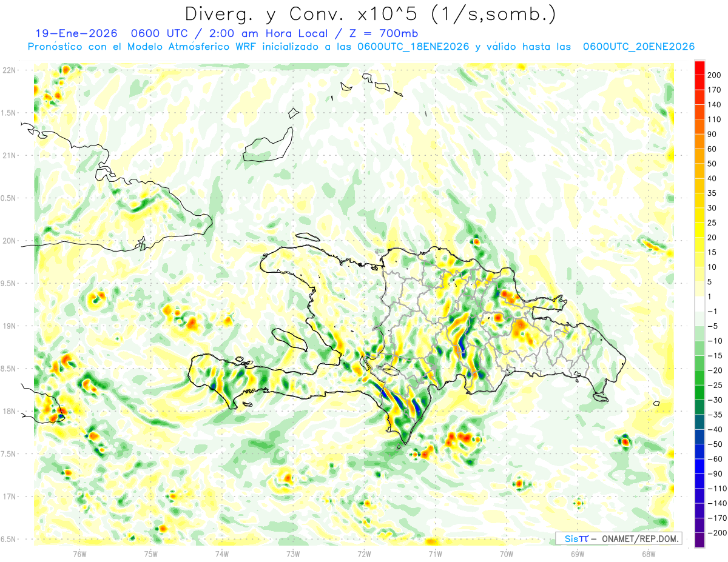728x562 pixels.
Task: Click the color bar value "50"
Action: (x=713, y=164)
